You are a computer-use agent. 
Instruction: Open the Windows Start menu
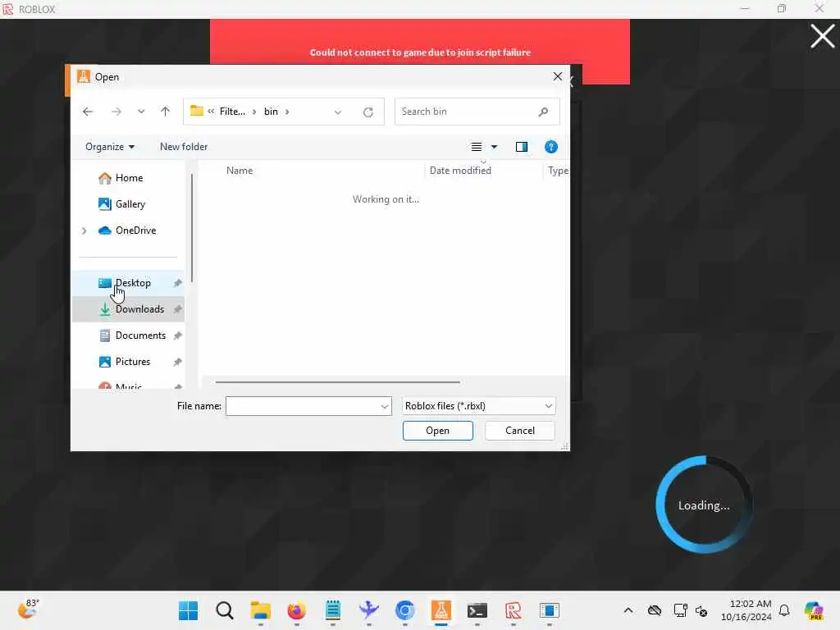[188, 610]
